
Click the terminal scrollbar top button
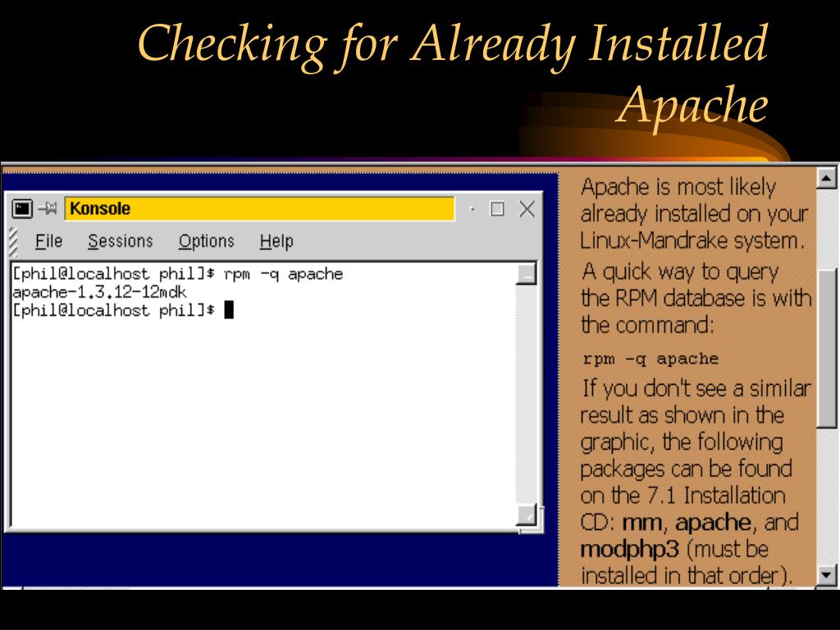tap(526, 273)
